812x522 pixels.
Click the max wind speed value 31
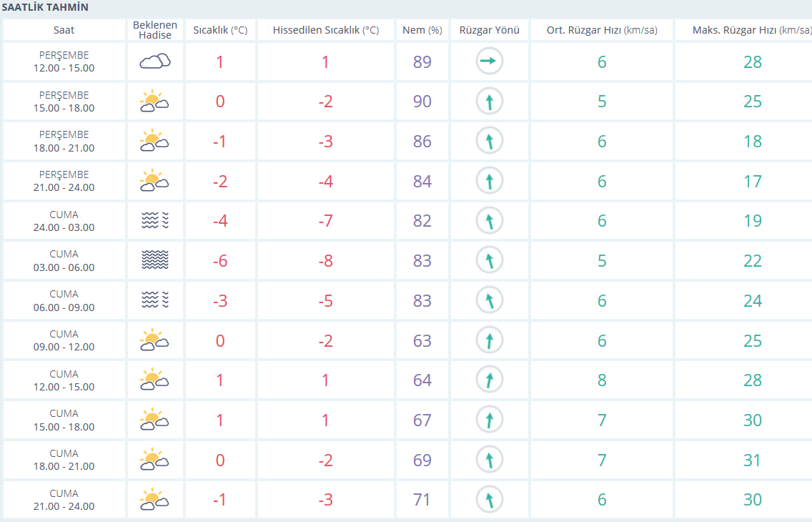coord(752,460)
